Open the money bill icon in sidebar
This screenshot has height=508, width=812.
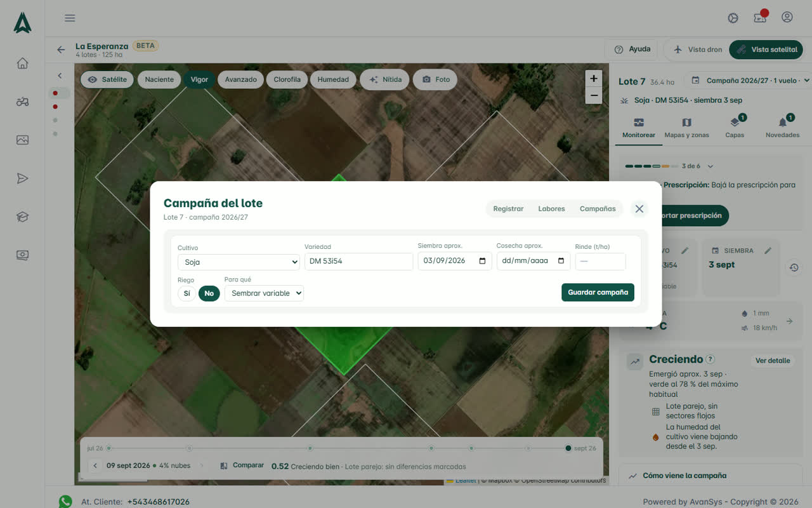click(x=22, y=255)
